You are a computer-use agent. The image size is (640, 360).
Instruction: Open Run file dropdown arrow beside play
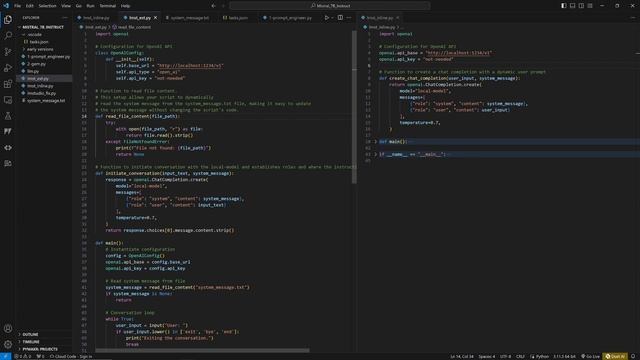(x=332, y=18)
